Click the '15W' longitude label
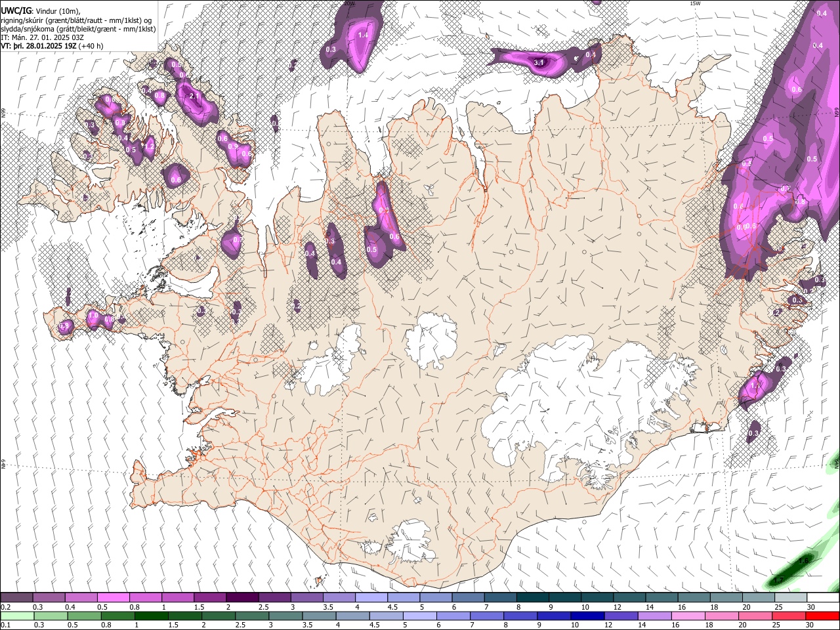 pyautogui.click(x=694, y=3)
